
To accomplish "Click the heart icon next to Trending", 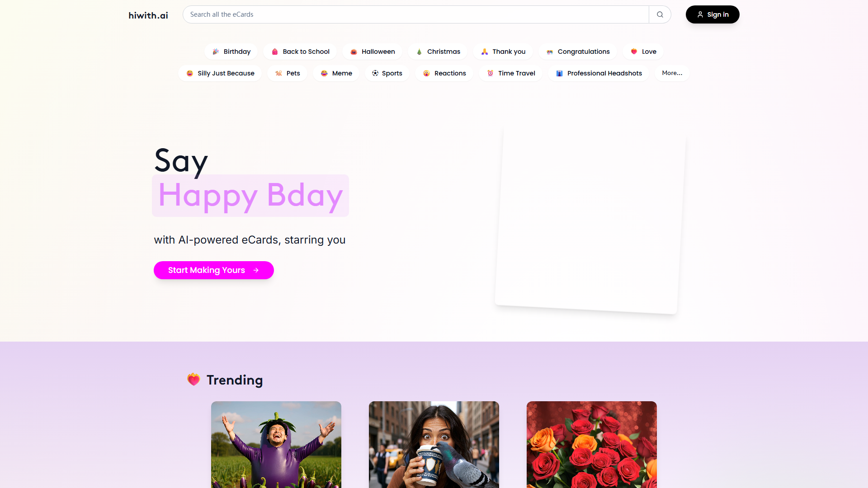I will (193, 380).
